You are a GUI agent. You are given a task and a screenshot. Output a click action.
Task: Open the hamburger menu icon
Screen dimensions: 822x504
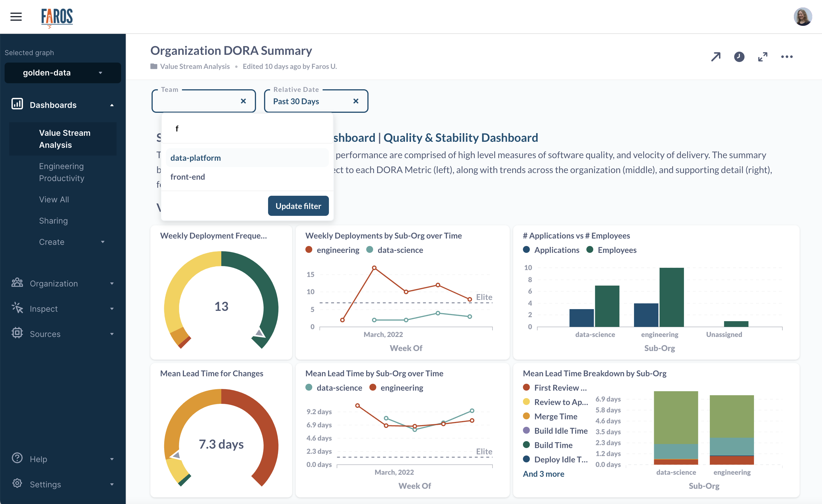(16, 17)
